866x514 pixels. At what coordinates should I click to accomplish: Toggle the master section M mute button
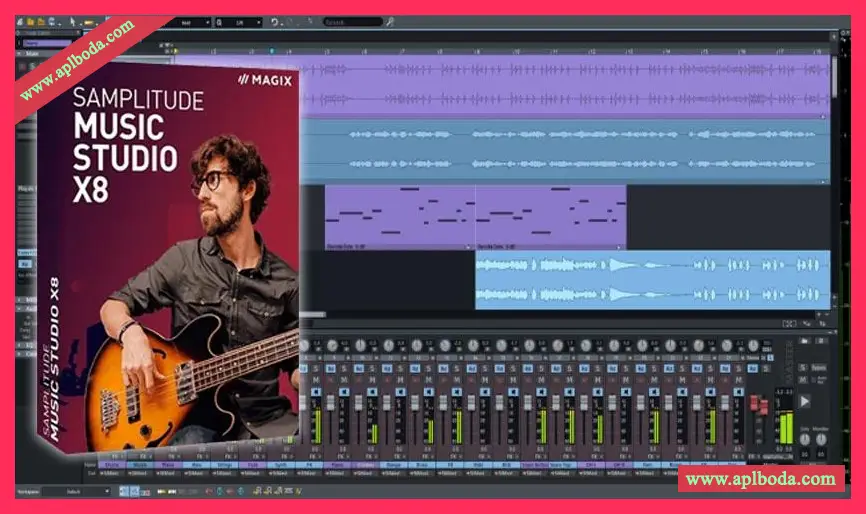coord(803,380)
